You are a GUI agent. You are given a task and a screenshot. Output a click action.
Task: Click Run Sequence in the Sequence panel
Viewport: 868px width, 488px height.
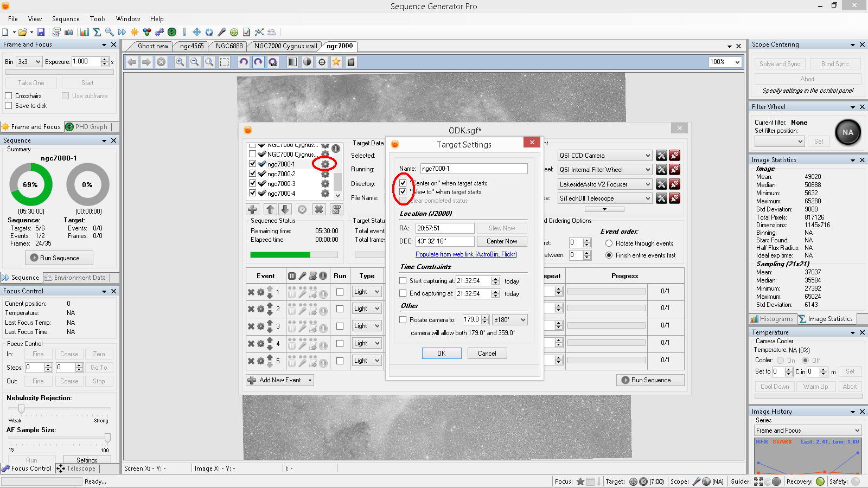pyautogui.click(x=59, y=258)
